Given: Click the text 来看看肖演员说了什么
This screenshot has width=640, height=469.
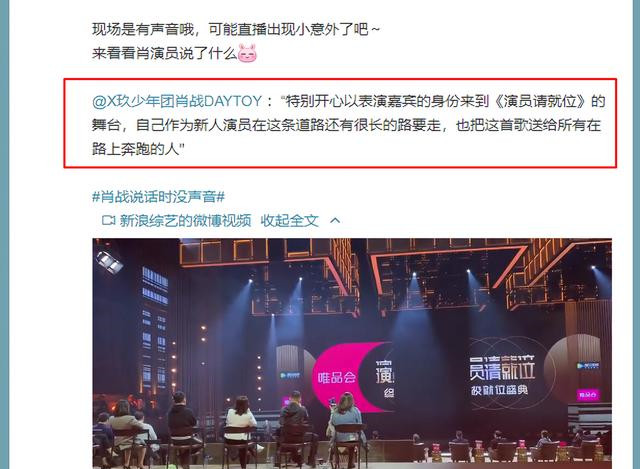Looking at the screenshot, I should click(164, 53).
